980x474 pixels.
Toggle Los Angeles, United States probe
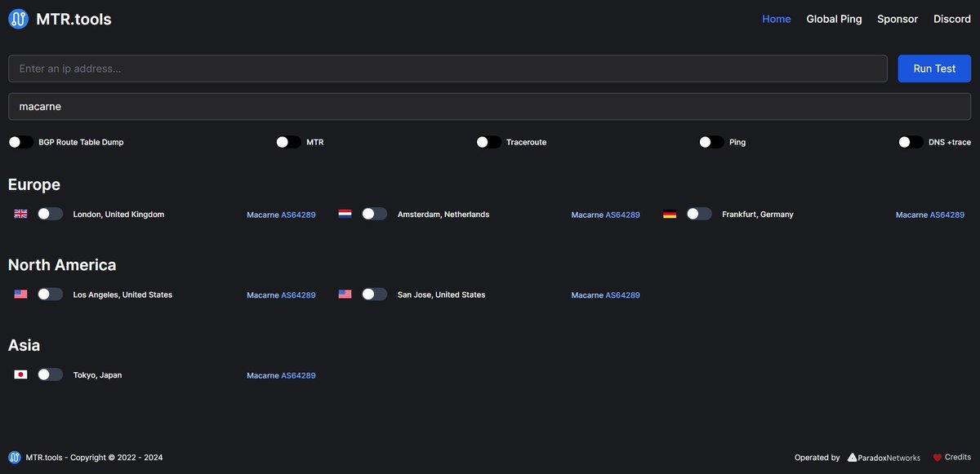(x=50, y=295)
